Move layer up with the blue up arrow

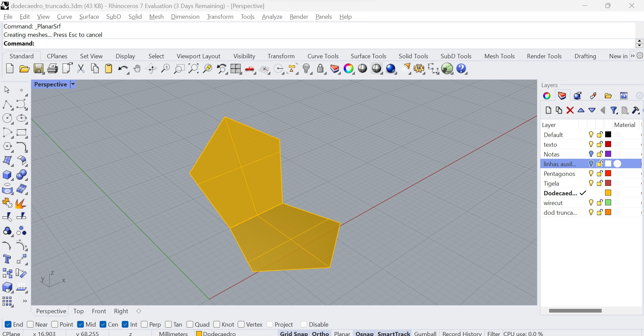pyautogui.click(x=581, y=110)
